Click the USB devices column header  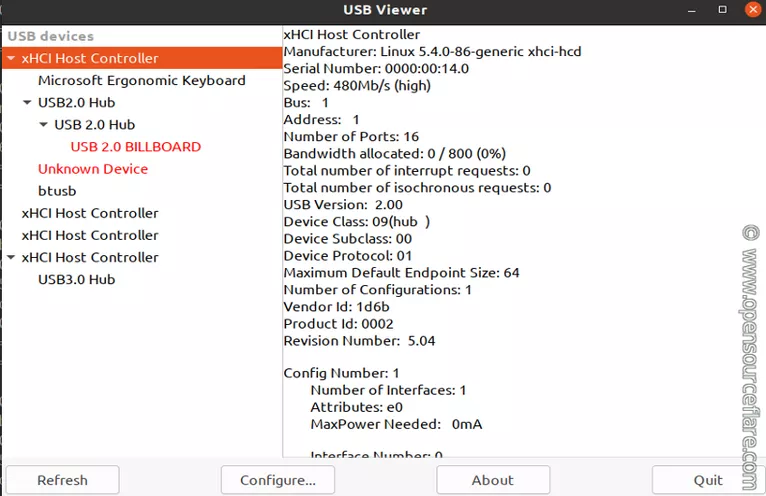pyautogui.click(x=142, y=36)
